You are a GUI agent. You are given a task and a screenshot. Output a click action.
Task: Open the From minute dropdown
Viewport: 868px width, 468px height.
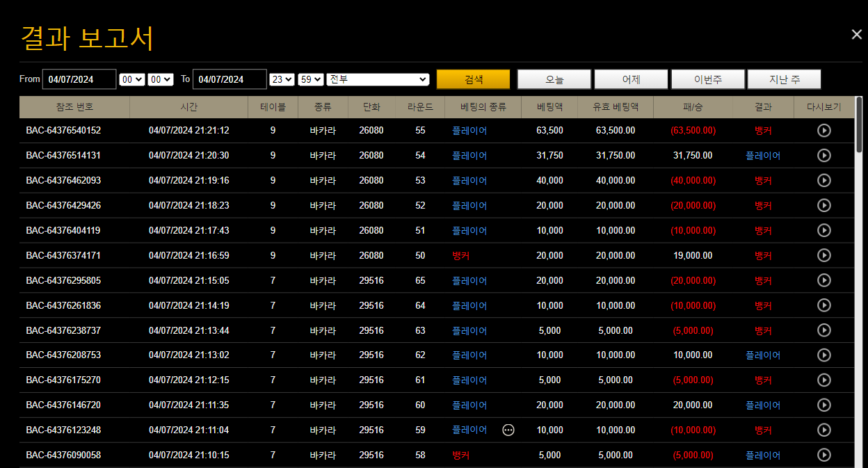(x=161, y=79)
